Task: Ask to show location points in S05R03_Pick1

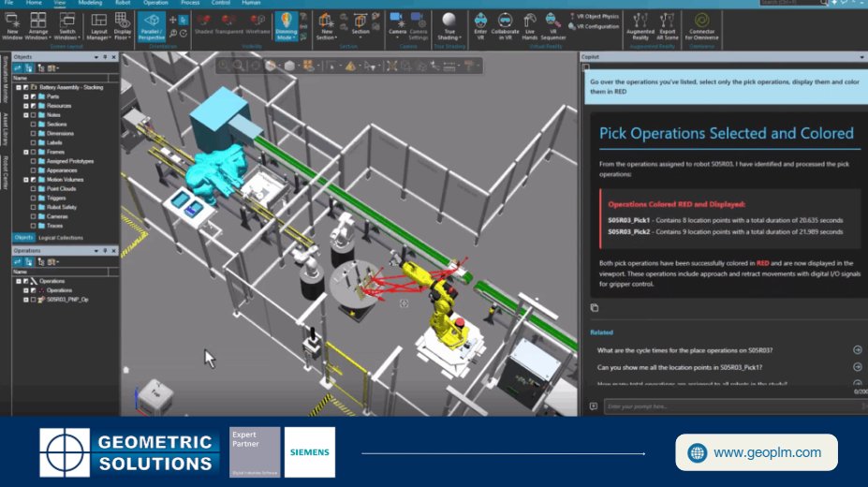Action: pyautogui.click(x=680, y=367)
